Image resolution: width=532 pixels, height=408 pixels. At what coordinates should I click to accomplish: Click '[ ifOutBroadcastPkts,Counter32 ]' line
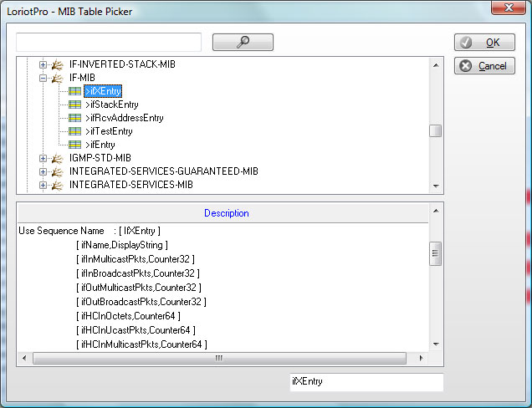pyautogui.click(x=141, y=302)
